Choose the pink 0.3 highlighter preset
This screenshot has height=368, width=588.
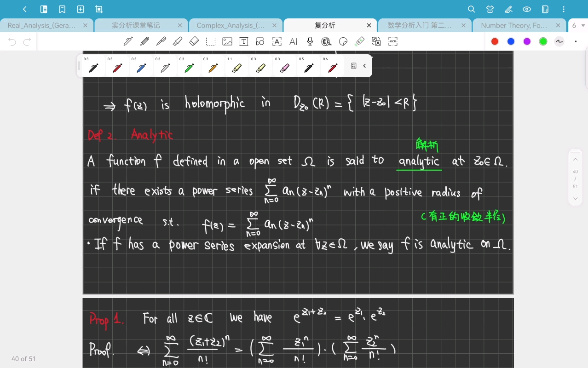[x=285, y=66]
